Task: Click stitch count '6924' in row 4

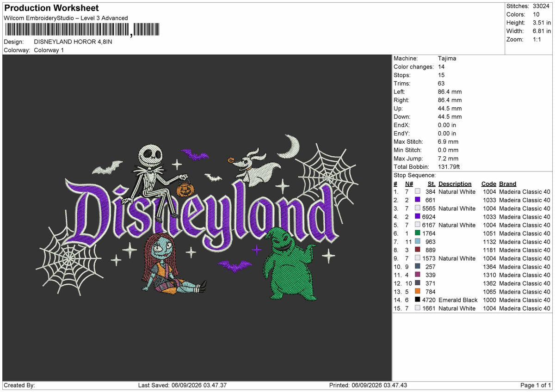Action: point(429,217)
